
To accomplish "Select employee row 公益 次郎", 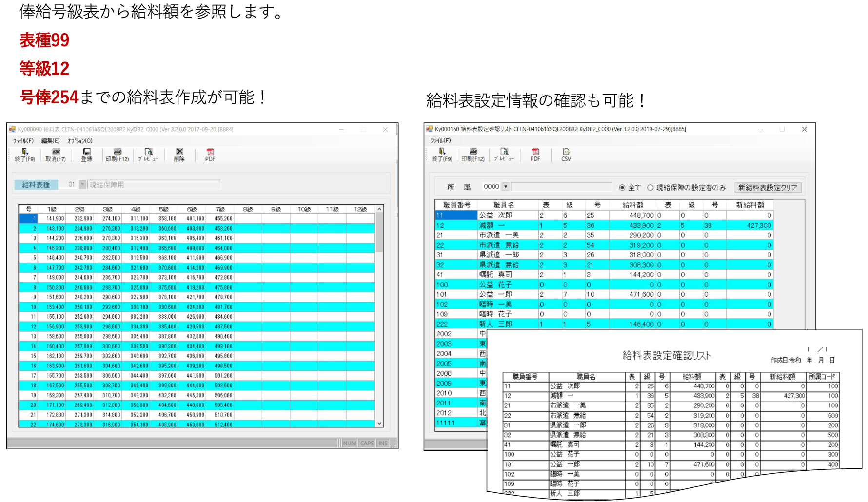I will (x=604, y=215).
